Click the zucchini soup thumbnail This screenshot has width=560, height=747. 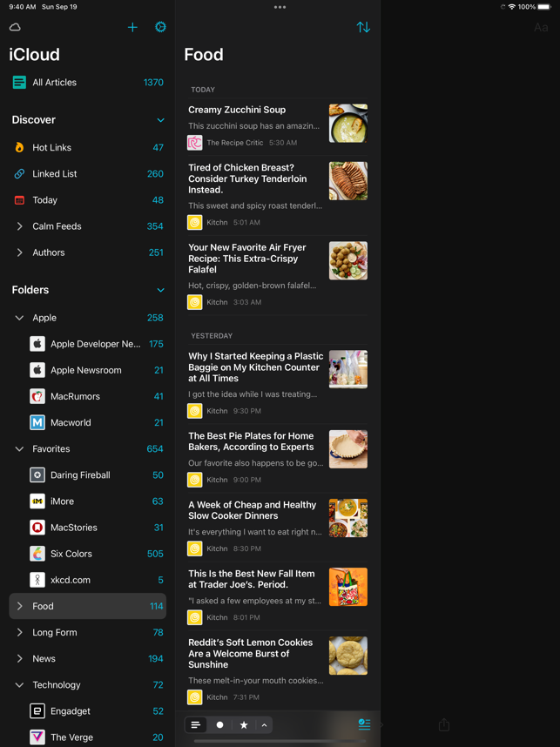coord(347,124)
